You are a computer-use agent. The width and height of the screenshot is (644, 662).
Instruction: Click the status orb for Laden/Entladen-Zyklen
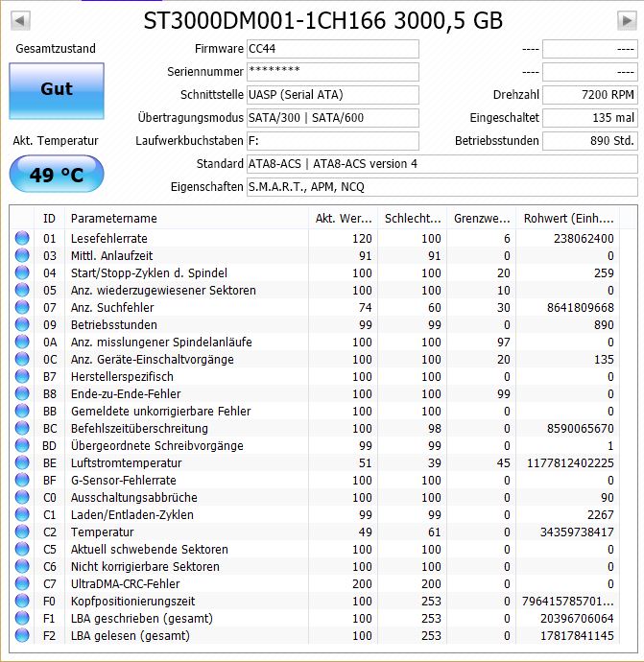tap(22, 514)
